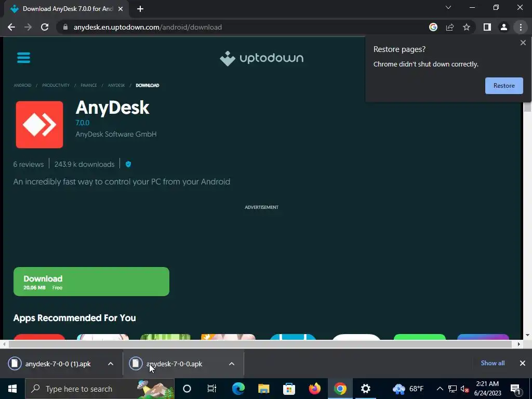
Task: Open the notification center
Action: click(515, 389)
